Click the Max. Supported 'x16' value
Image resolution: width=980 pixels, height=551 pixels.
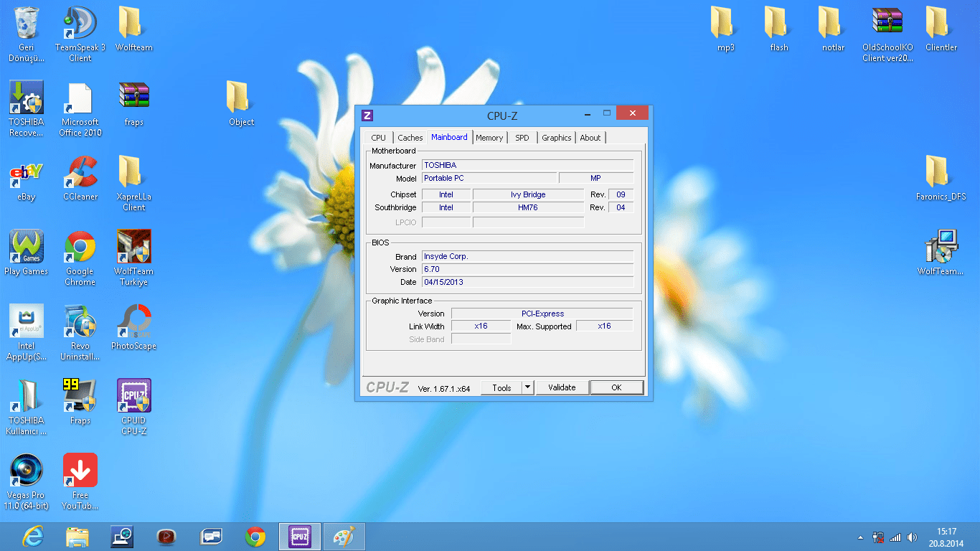pyautogui.click(x=605, y=326)
